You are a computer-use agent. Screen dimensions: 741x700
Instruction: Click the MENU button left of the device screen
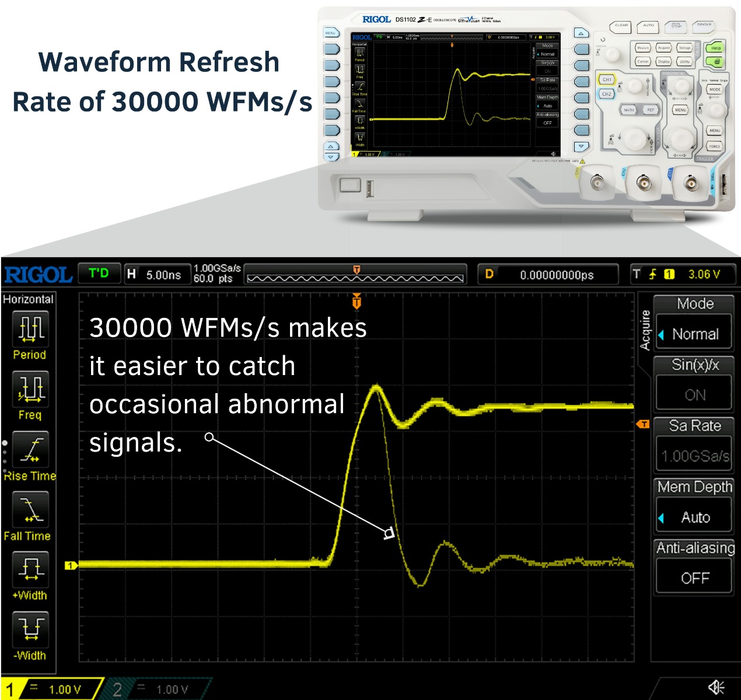[x=331, y=33]
